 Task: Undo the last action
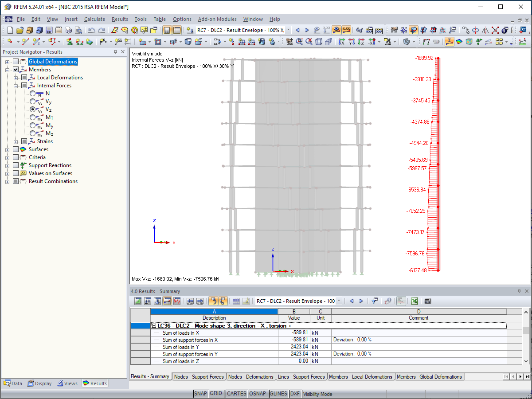coord(92,30)
